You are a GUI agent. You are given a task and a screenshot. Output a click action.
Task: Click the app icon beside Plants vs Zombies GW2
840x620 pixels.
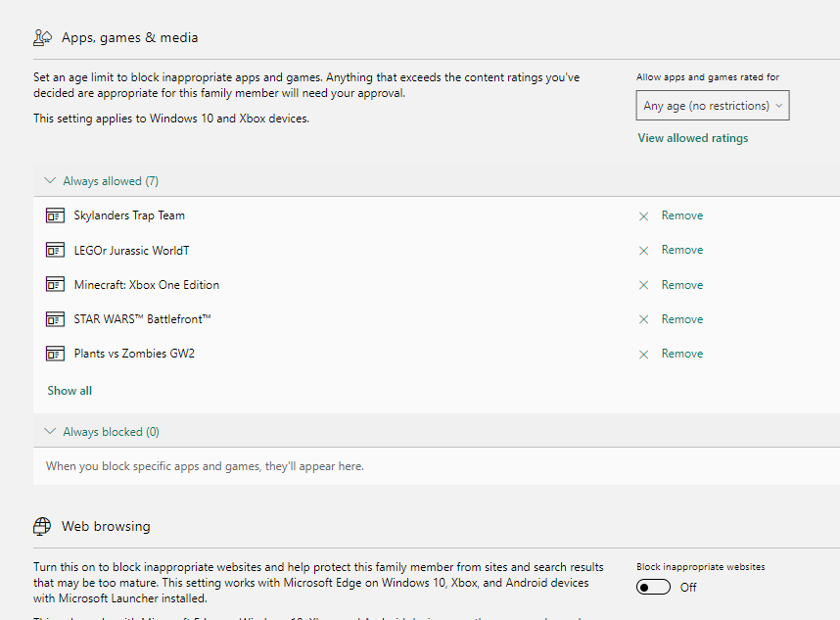55,354
